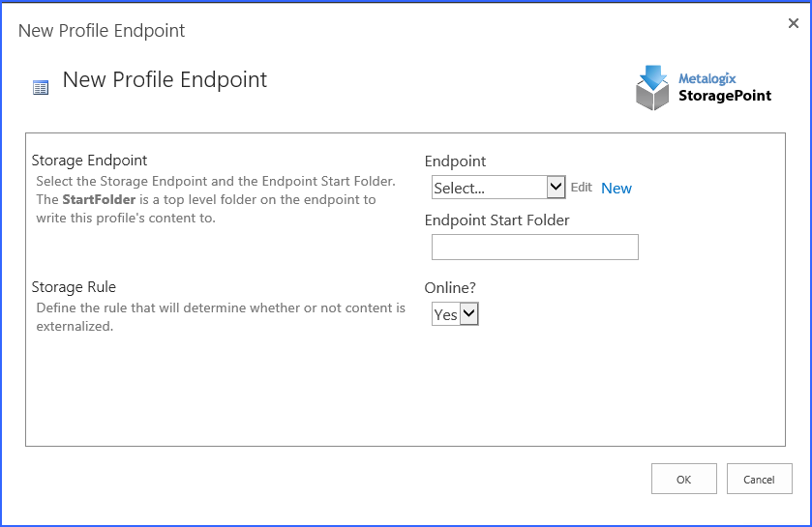
Task: Select the Storage Rule section heading
Action: 74,287
